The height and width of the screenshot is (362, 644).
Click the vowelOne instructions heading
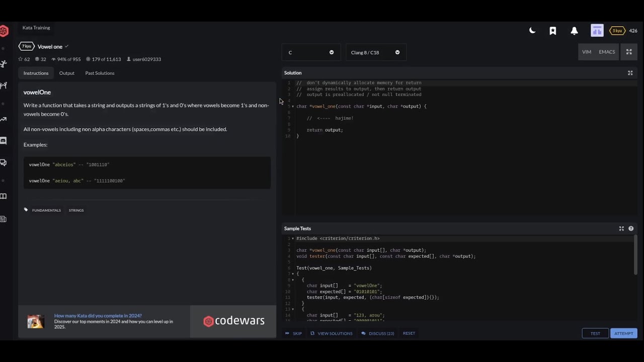point(37,93)
